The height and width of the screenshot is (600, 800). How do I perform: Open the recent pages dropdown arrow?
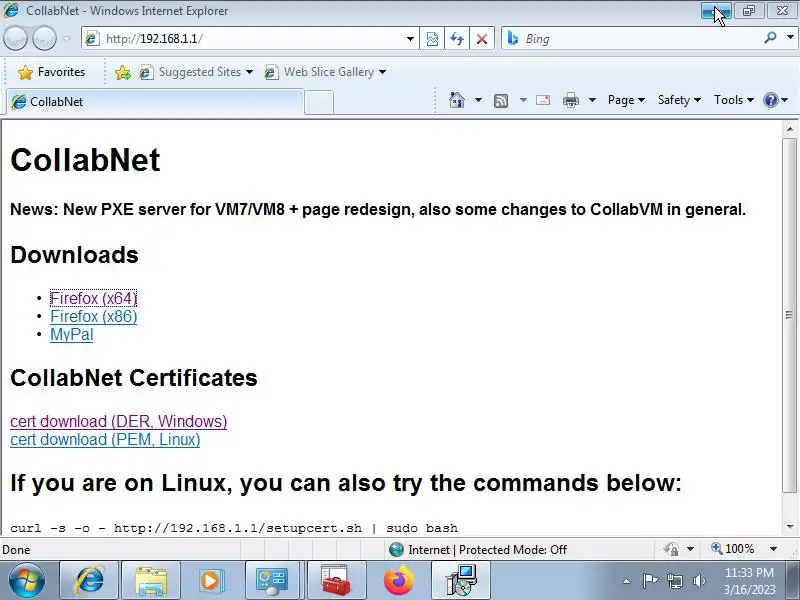(67, 39)
